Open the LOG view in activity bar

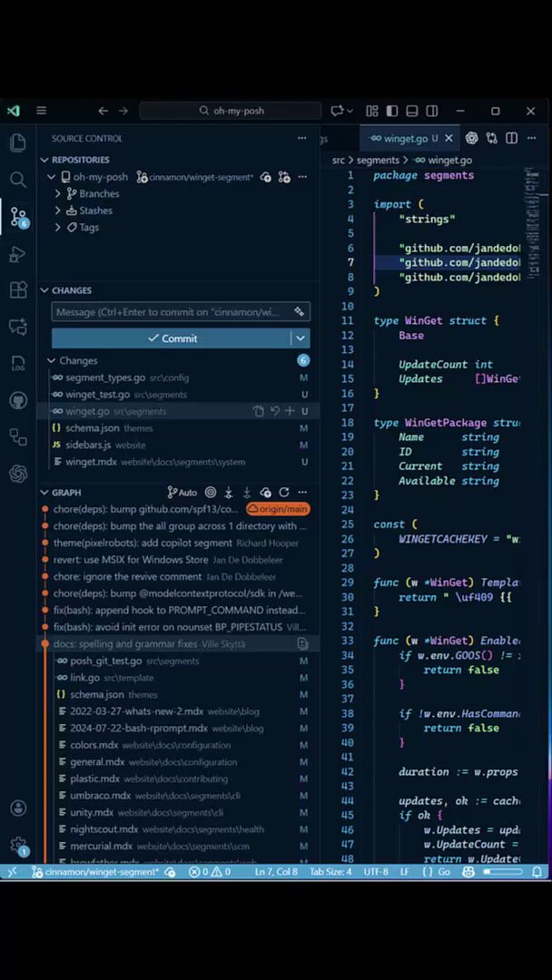pyautogui.click(x=18, y=363)
